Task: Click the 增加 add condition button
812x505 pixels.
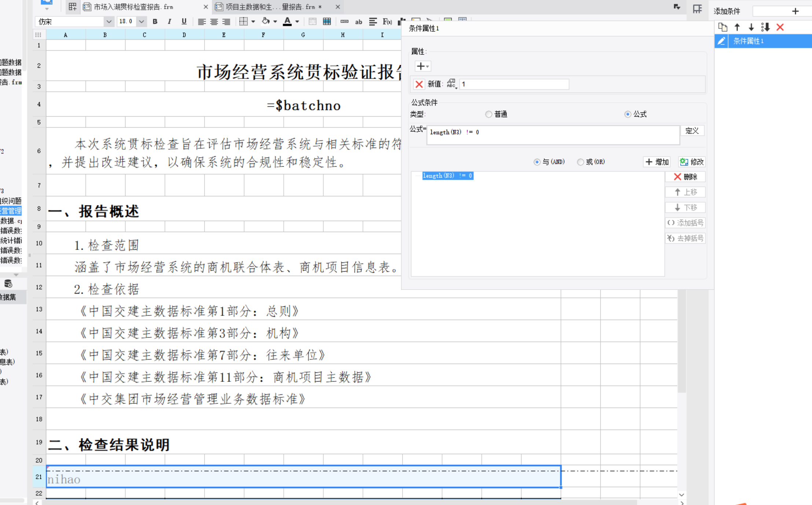Action: coord(657,162)
